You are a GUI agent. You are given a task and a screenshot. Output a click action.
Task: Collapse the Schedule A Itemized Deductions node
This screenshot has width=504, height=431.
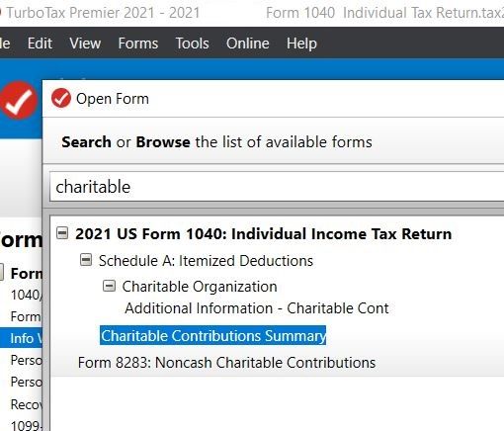86,260
